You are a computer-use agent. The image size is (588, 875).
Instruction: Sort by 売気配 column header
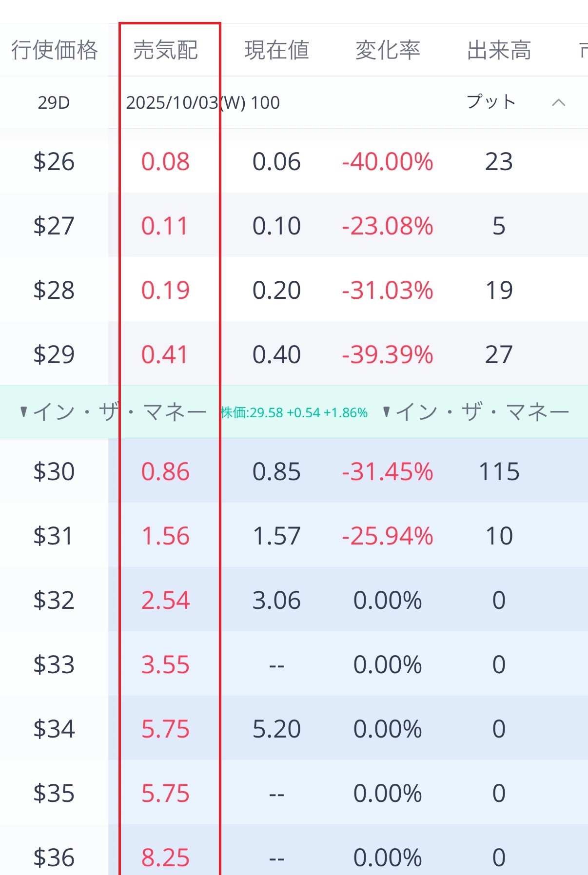pyautogui.click(x=165, y=50)
